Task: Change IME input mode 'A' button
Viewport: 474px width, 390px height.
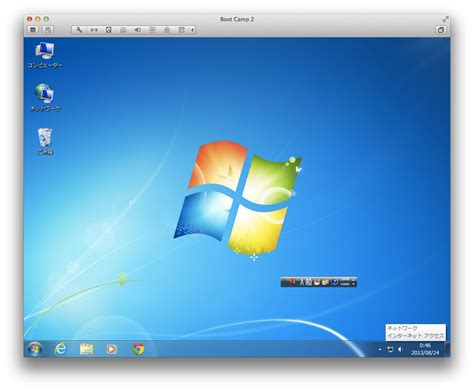Action: pos(302,282)
